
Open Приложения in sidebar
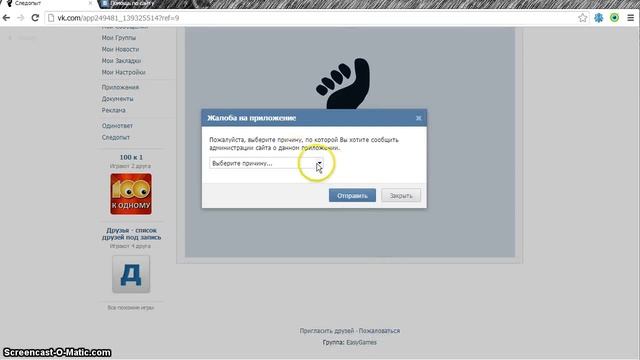click(x=120, y=87)
